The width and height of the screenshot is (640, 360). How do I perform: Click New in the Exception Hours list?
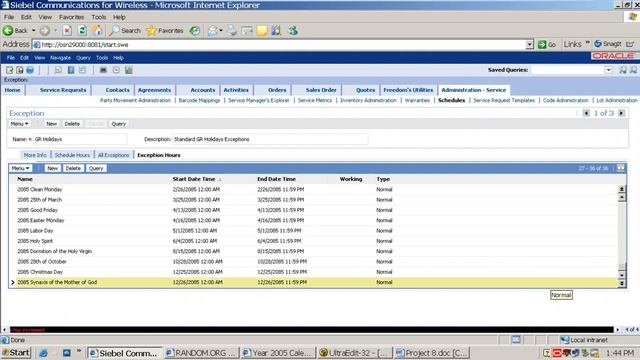(x=52, y=168)
